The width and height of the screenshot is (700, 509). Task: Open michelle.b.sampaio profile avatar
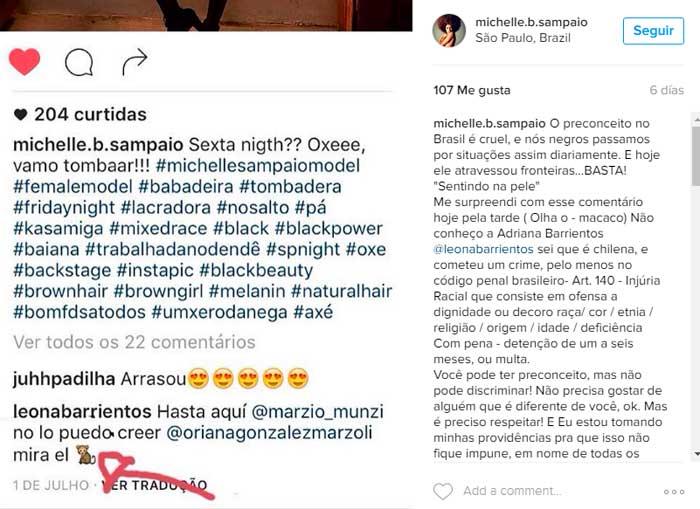pos(449,30)
